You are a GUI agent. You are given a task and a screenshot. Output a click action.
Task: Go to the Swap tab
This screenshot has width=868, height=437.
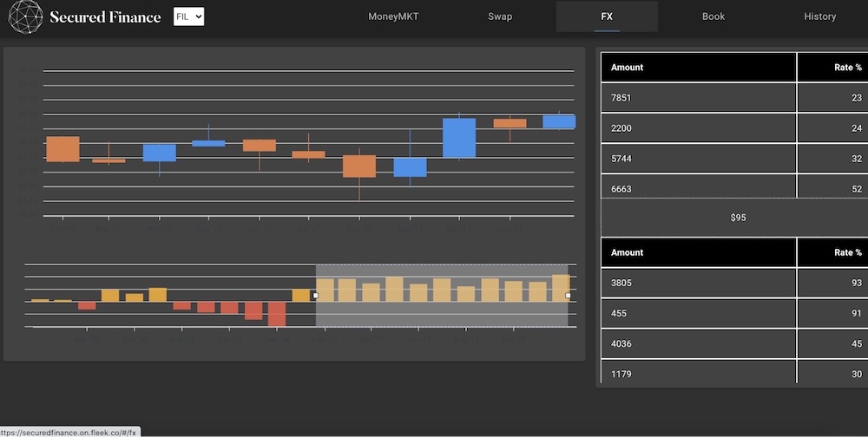(500, 16)
